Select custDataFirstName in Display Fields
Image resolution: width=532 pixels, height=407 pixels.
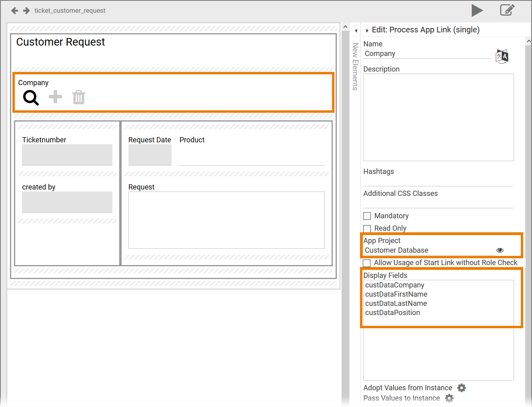click(x=396, y=294)
